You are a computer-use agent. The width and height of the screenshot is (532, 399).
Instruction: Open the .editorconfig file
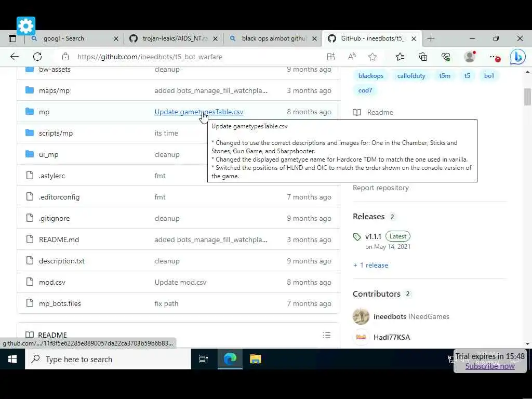tap(59, 197)
